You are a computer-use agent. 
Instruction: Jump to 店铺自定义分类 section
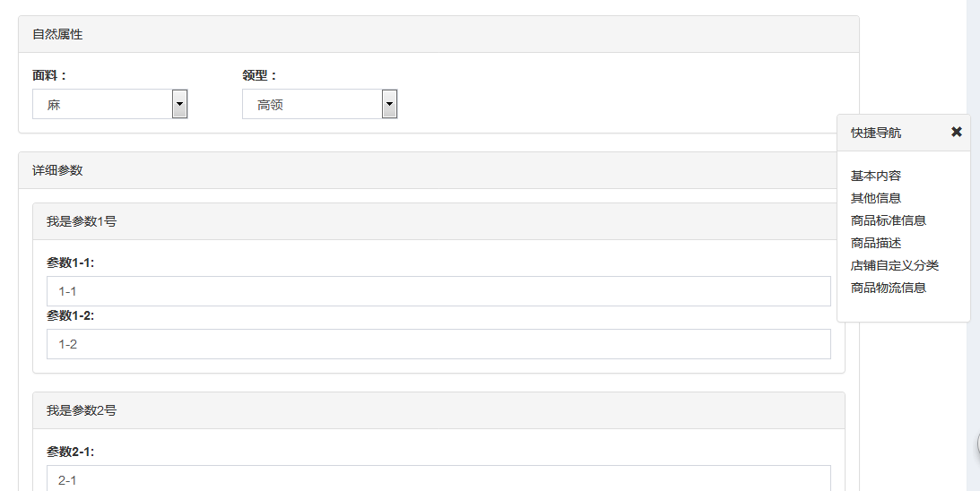tap(895, 265)
